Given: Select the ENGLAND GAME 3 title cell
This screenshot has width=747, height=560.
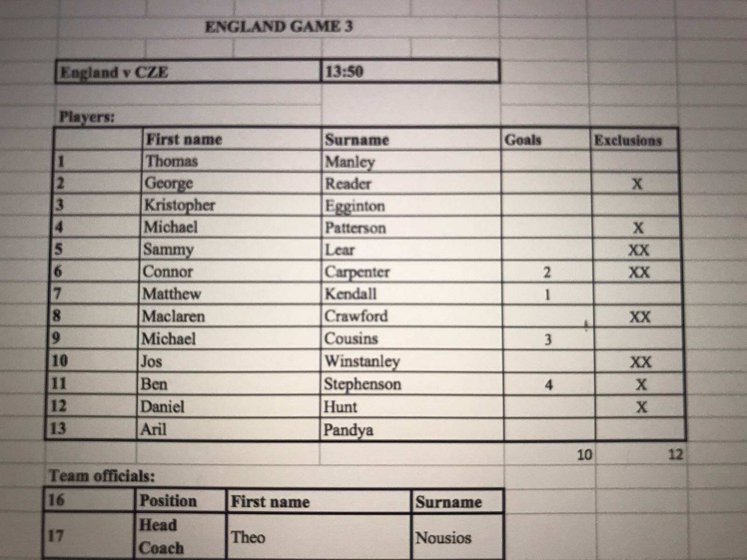Looking at the screenshot, I should coord(279,27).
